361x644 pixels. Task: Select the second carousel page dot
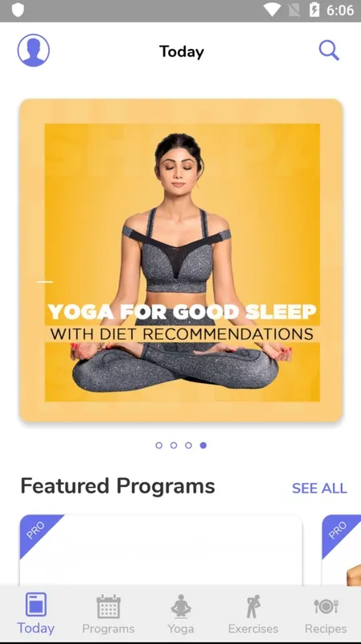pyautogui.click(x=174, y=445)
